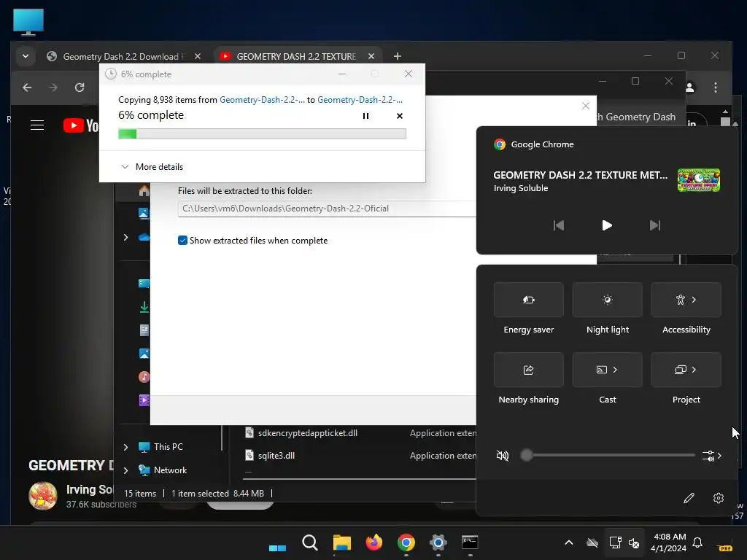747x560 pixels.
Task: Expand More details in copy dialog
Action: [152, 167]
